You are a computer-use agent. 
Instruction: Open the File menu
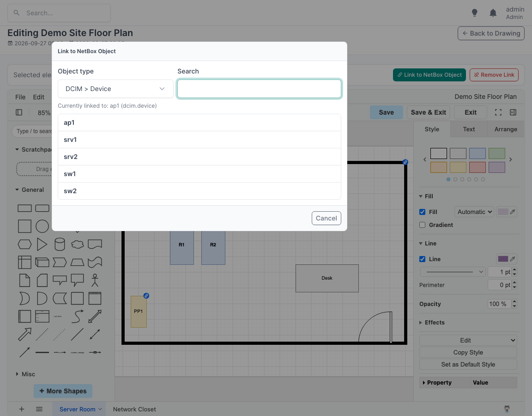click(20, 97)
